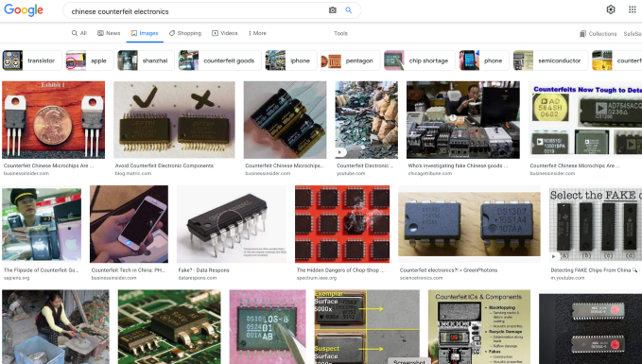This screenshot has width=642, height=364.
Task: Open 'The Flipside of Counterfeit Go...' link
Action: [41, 270]
